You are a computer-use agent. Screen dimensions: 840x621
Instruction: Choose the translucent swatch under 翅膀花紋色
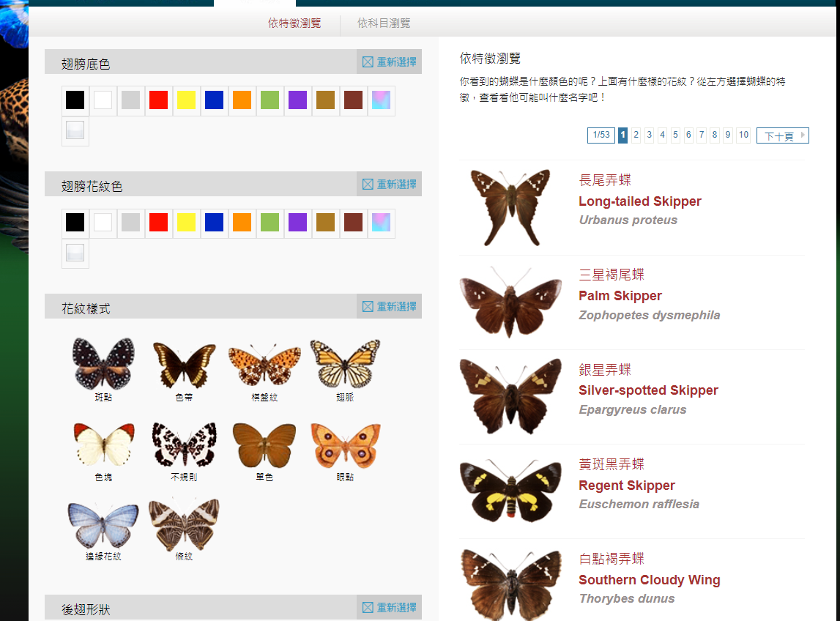tap(75, 253)
